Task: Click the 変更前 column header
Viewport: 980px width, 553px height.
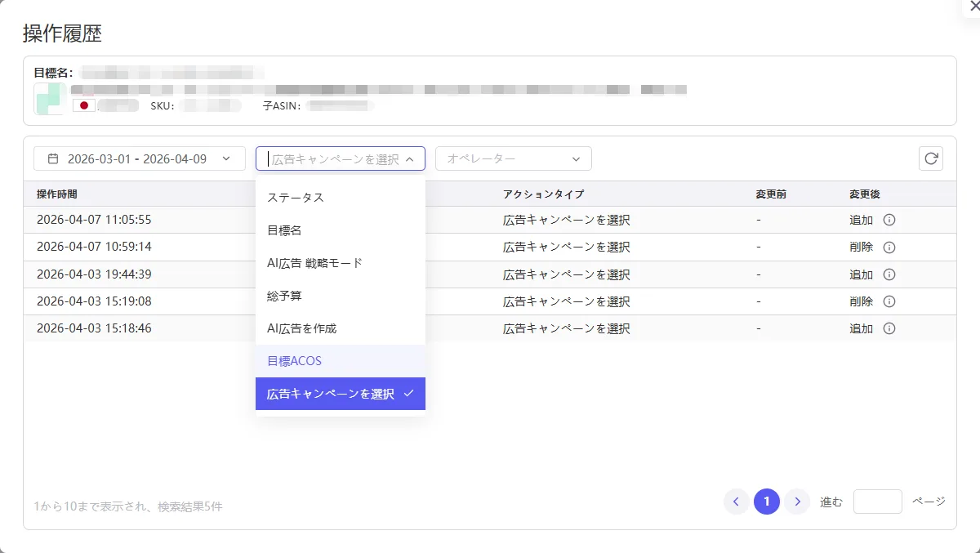Action: click(x=771, y=194)
